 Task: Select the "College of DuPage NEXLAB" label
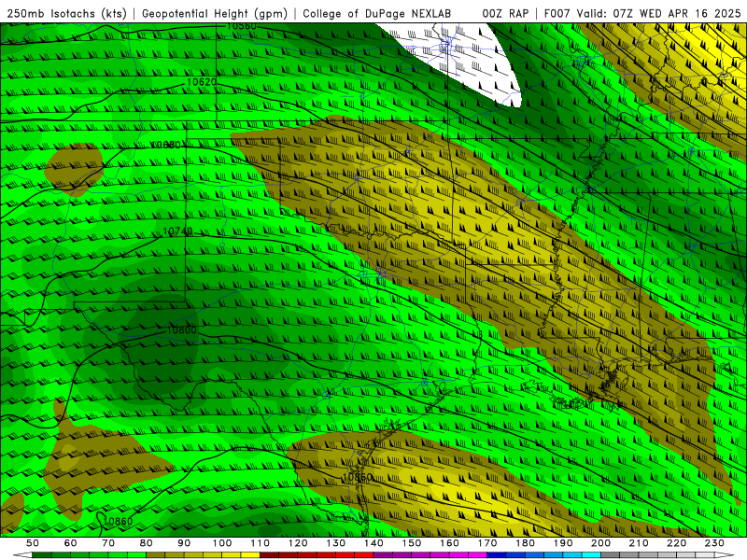tap(377, 14)
